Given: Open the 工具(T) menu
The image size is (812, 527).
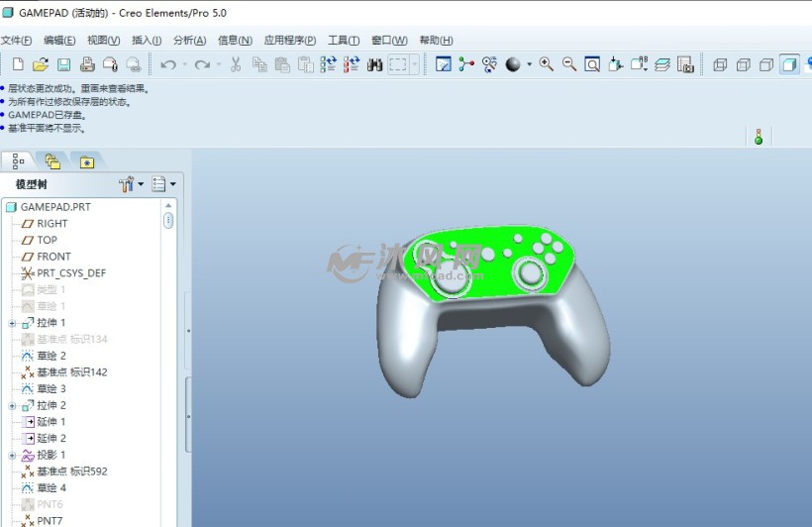Looking at the screenshot, I should [344, 41].
